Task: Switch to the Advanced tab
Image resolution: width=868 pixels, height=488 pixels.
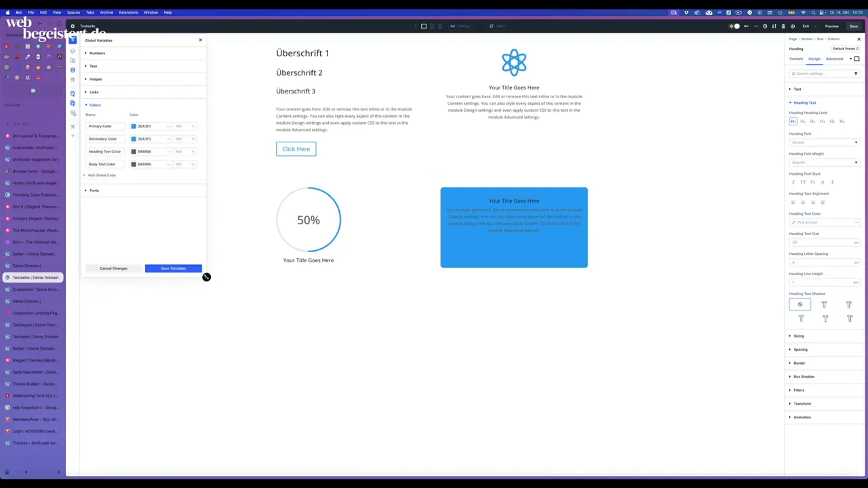Action: point(834,59)
